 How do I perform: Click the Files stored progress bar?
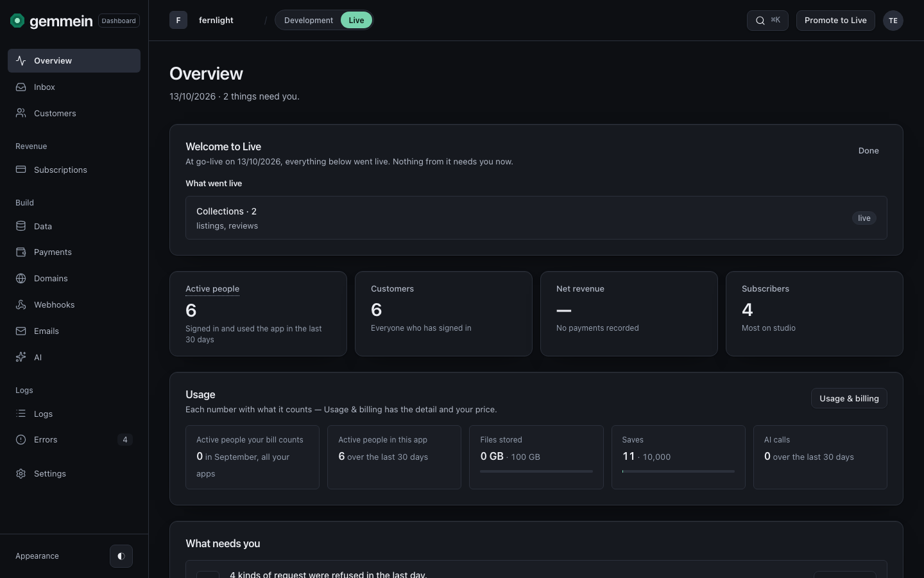(536, 471)
